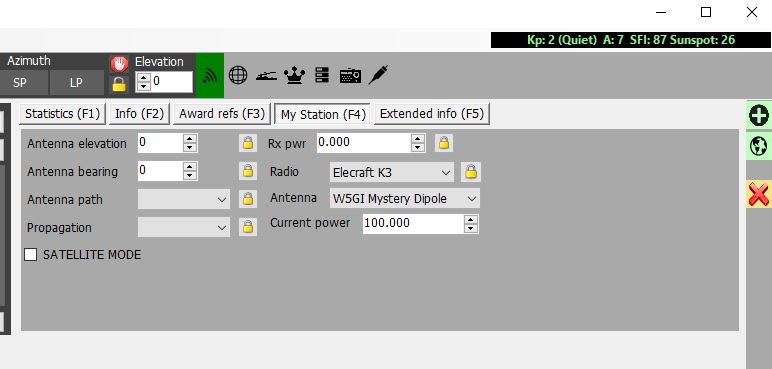Click the server stack icon
Image resolution: width=772 pixels, height=369 pixels.
(x=322, y=75)
